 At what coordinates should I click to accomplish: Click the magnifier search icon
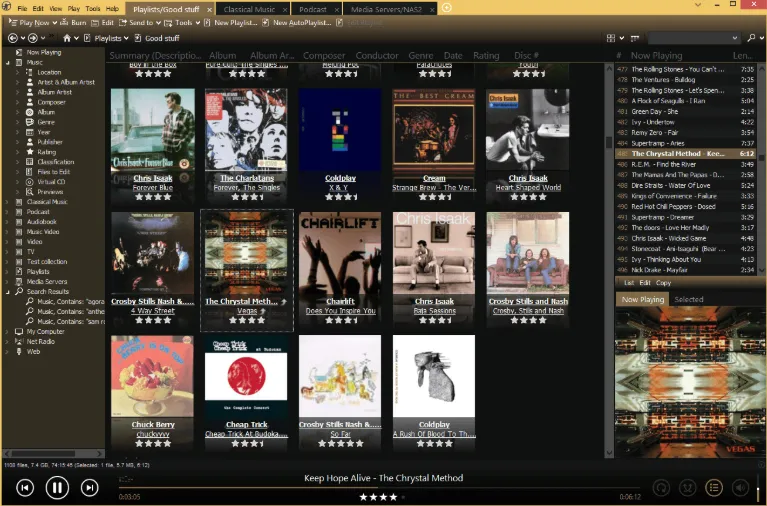pos(751,38)
